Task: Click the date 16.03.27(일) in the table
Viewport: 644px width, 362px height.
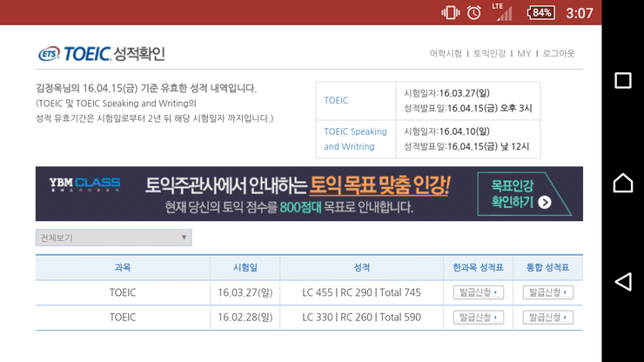Action: coord(245,292)
